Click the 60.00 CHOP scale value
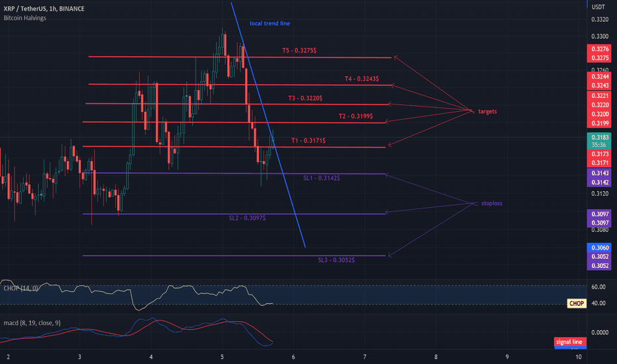617x364 pixels. [598, 287]
